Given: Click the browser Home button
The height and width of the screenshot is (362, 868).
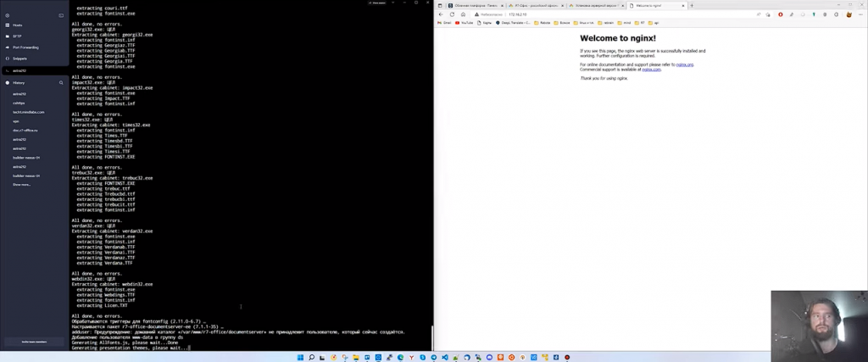Looking at the screenshot, I should [463, 14].
